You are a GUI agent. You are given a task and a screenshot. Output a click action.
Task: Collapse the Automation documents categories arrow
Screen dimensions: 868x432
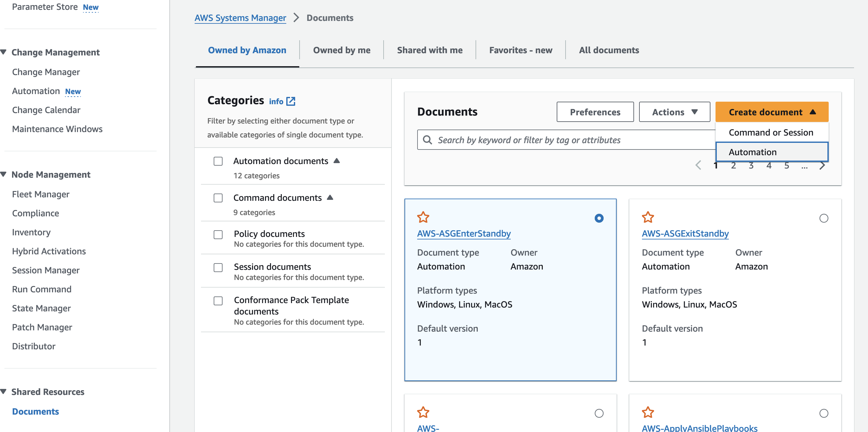[336, 161]
